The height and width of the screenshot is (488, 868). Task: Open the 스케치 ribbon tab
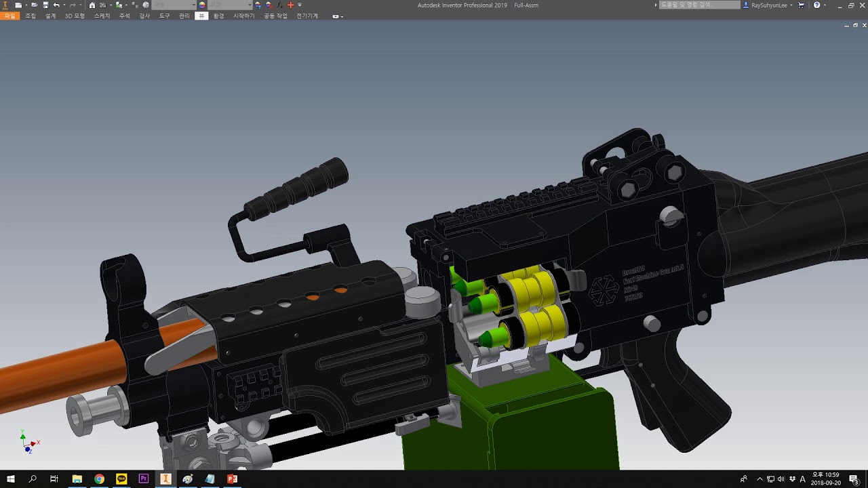pos(102,16)
